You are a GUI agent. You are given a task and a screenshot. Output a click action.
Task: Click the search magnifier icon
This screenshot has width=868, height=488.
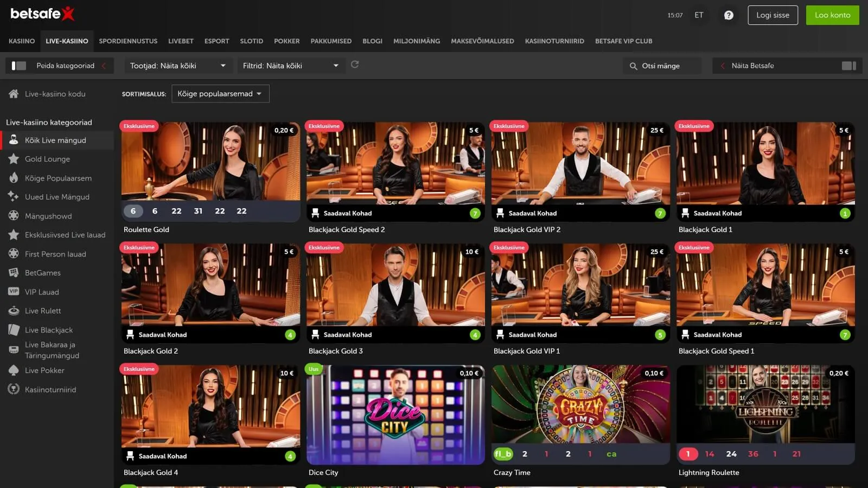point(633,66)
